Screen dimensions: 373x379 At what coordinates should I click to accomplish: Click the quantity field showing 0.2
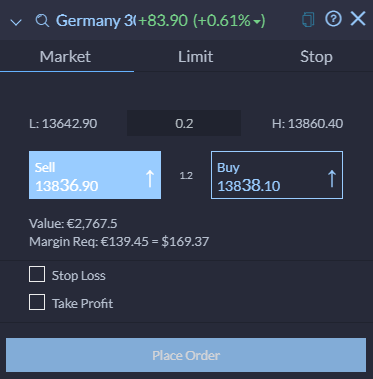184,123
